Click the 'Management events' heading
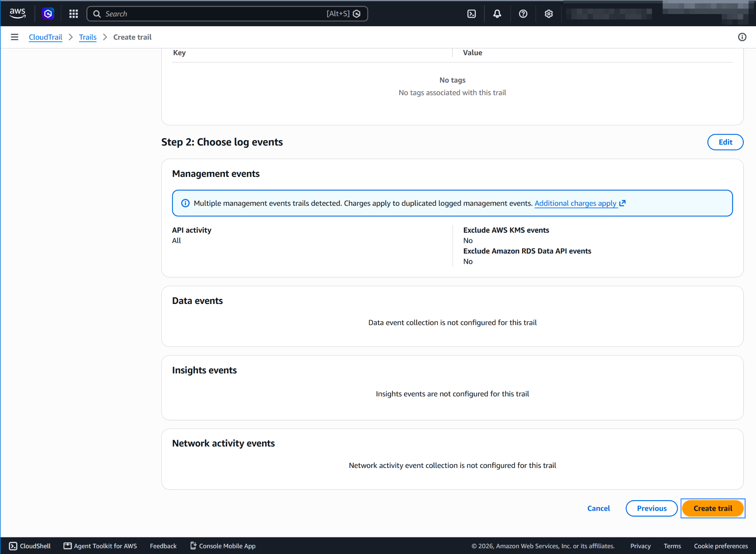The image size is (756, 554). [x=216, y=174]
